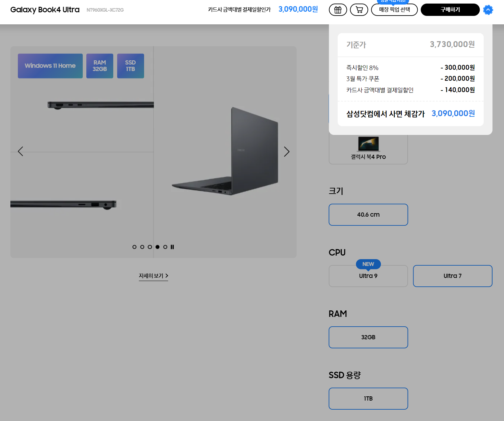Add to cart via cart icon
Image resolution: width=504 pixels, height=421 pixels.
[359, 10]
